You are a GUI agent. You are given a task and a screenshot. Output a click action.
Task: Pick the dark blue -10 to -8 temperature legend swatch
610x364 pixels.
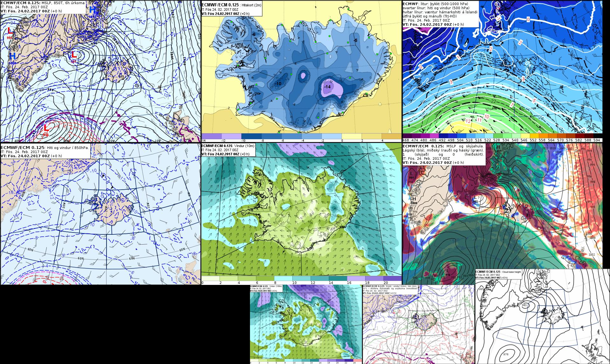coord(252,136)
